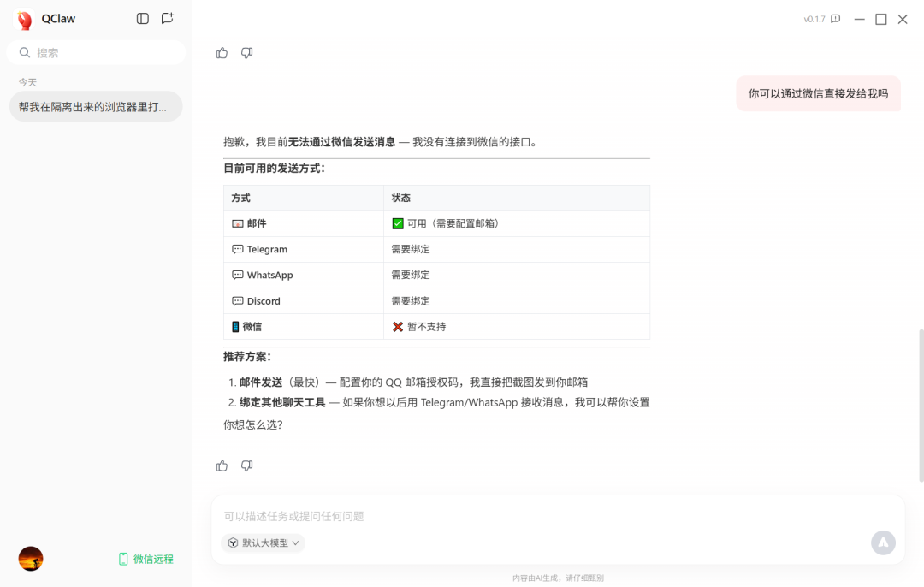The height and width of the screenshot is (587, 924).
Task: Click the envelope icon next to 邮件
Action: 238,223
